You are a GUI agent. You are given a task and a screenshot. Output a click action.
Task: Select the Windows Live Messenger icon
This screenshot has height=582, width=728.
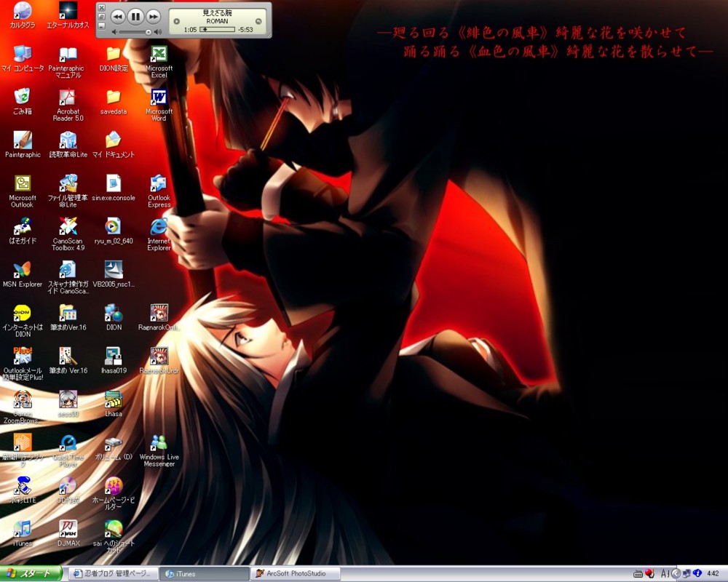(x=159, y=450)
